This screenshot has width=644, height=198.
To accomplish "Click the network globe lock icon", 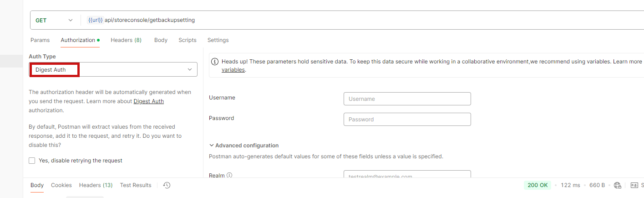I will tap(618, 185).
